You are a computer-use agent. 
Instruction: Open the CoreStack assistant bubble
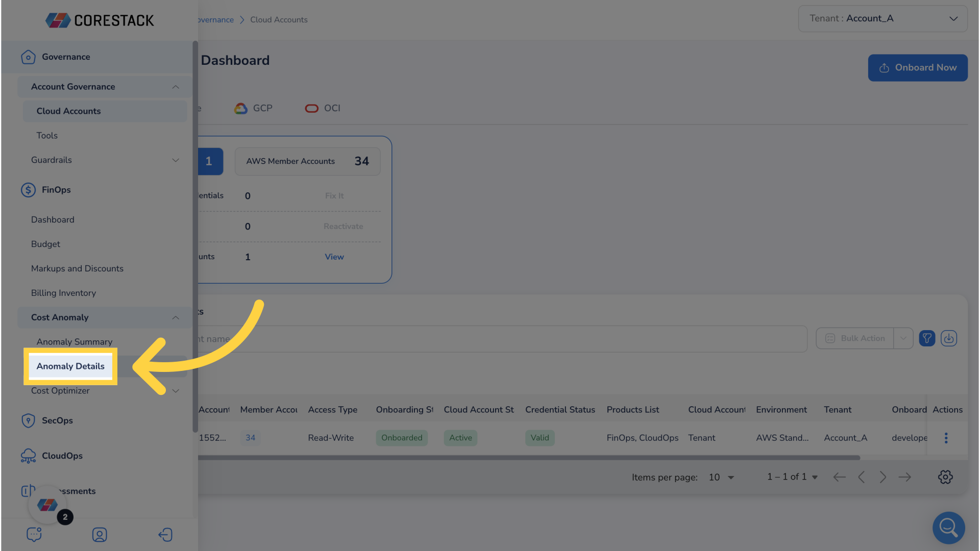(x=47, y=505)
